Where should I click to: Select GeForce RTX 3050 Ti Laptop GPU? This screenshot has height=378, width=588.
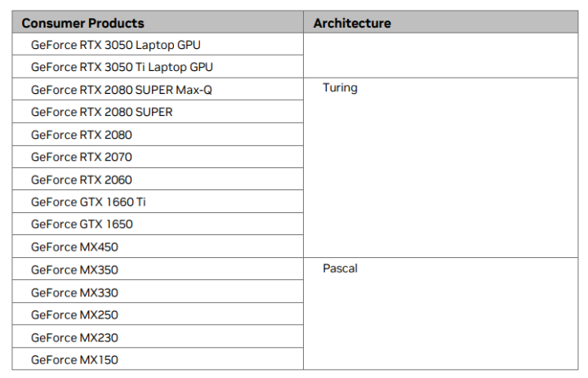(x=122, y=67)
